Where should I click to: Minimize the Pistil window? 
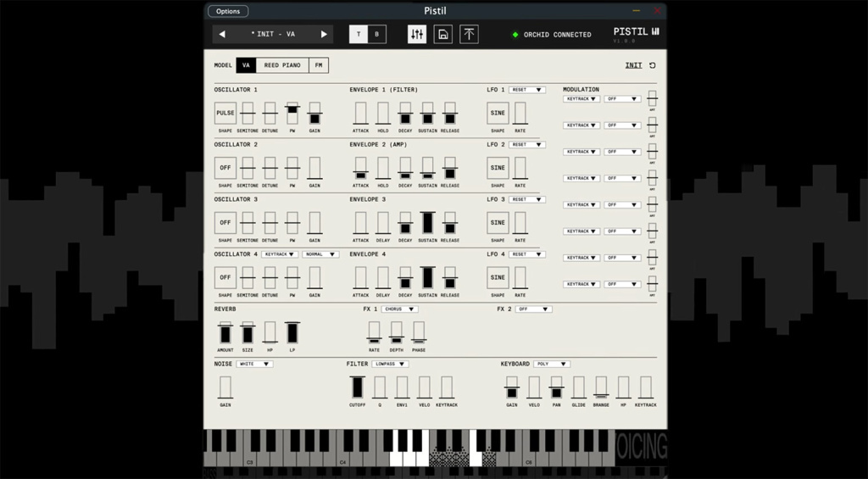[636, 10]
